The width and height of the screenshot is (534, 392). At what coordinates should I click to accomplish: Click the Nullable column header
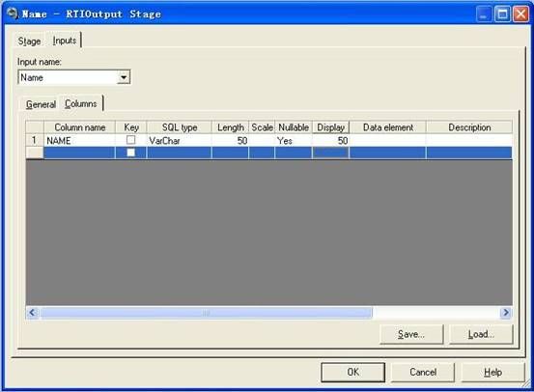point(294,127)
